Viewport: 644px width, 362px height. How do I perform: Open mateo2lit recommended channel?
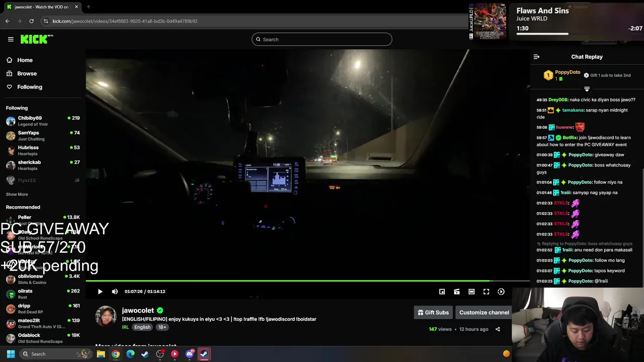tap(43, 323)
